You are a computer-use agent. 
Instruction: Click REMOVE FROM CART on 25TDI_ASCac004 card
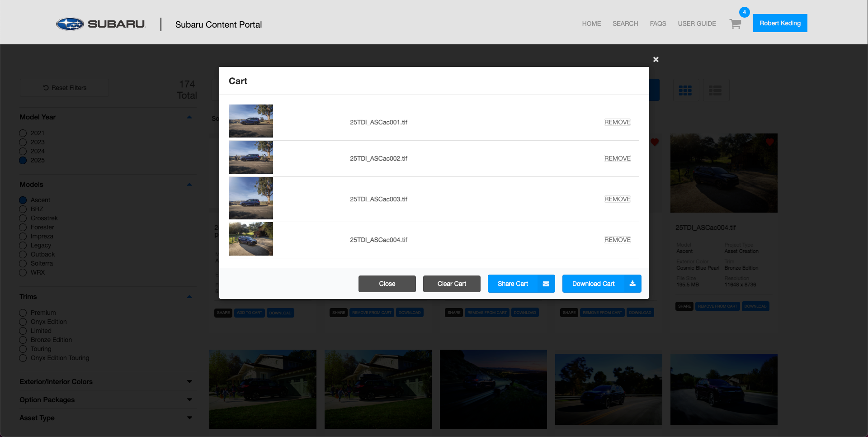coord(717,306)
